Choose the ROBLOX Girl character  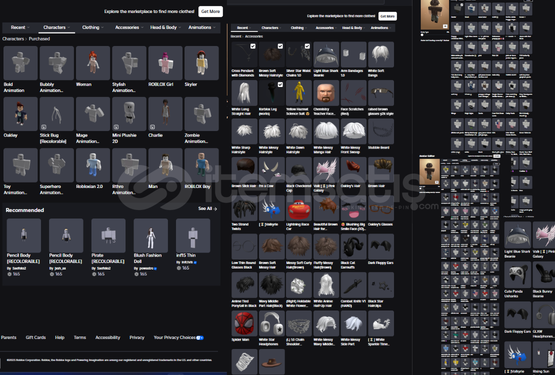click(x=165, y=63)
